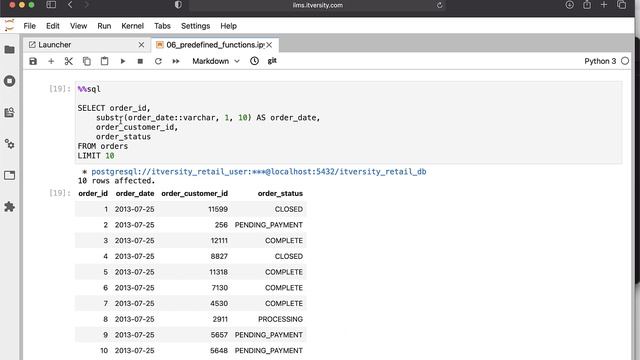Reload the page in browser address bar
This screenshot has width=640, height=360.
click(x=440, y=5)
